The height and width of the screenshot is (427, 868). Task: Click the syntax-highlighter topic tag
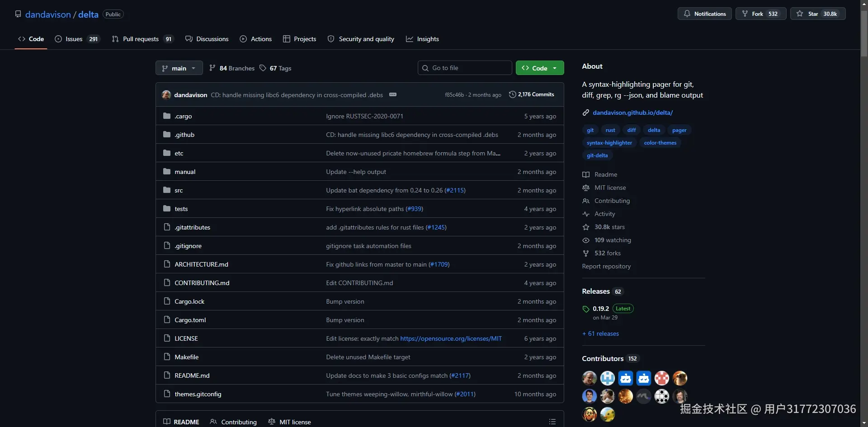tap(609, 143)
